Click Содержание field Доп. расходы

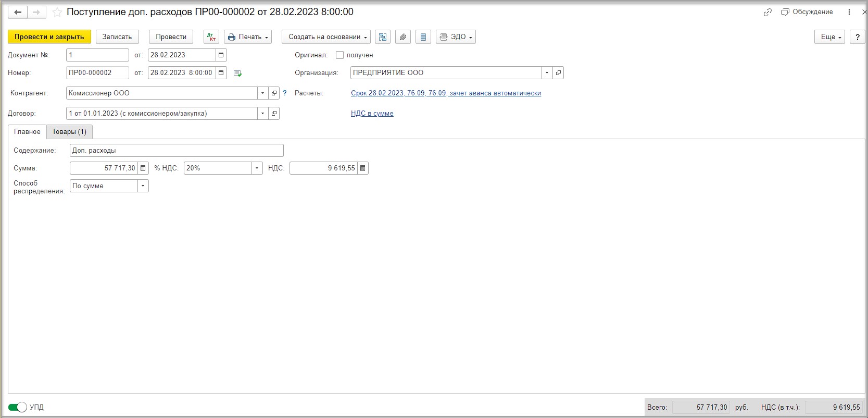(177, 150)
